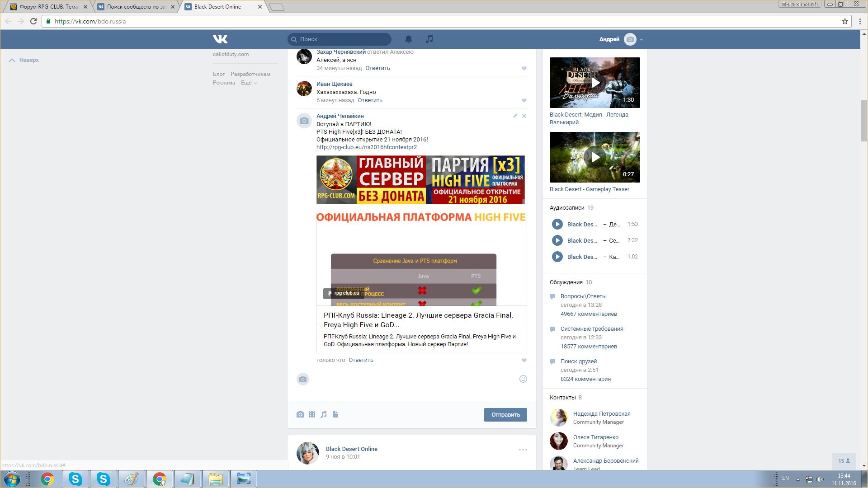Play first Black Desert audio track
This screenshot has height=488, width=868.
557,224
